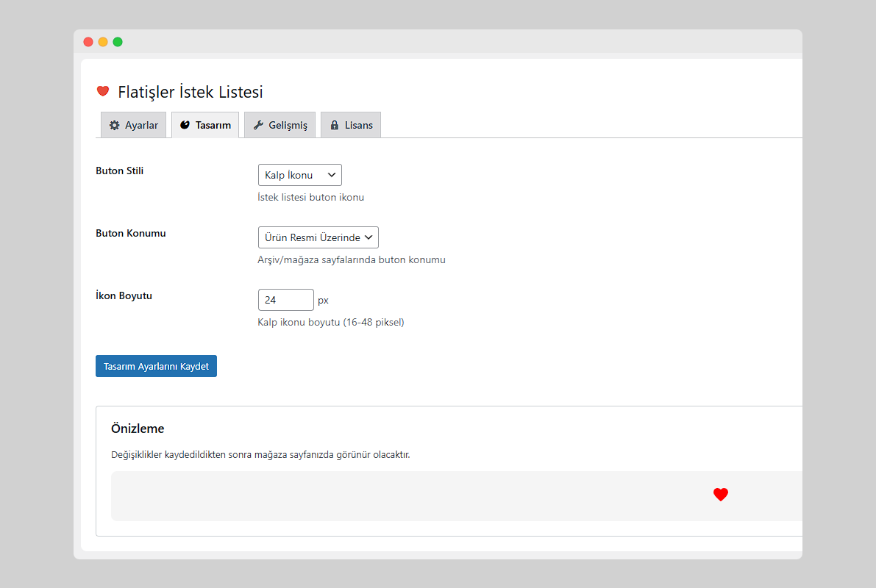Image resolution: width=876 pixels, height=588 pixels.
Task: Select the Gelişmiş tab
Action: (279, 125)
